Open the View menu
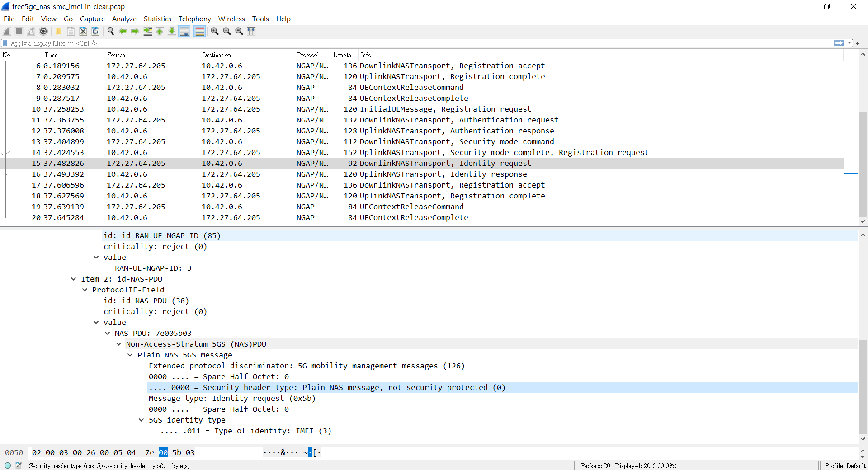The width and height of the screenshot is (868, 470). click(48, 19)
